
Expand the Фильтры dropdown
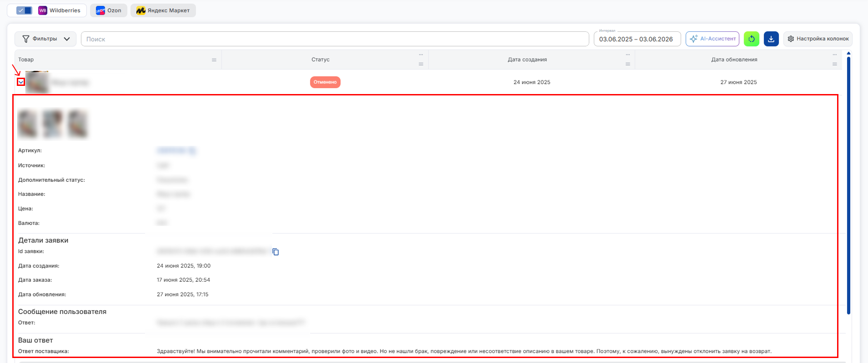tap(45, 39)
